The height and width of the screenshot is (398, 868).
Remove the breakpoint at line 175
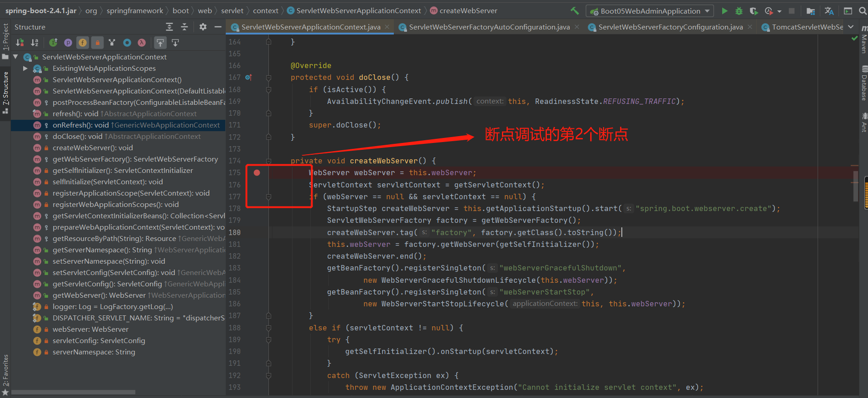pos(257,172)
